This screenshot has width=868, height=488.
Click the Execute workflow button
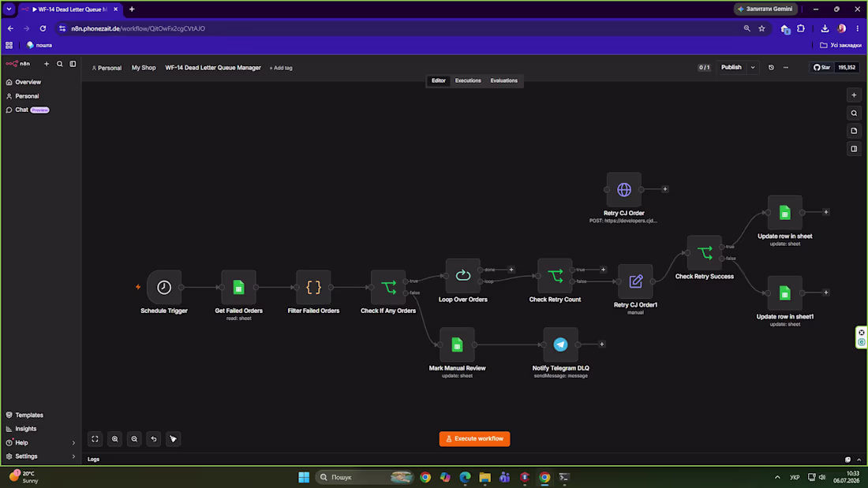pos(474,439)
